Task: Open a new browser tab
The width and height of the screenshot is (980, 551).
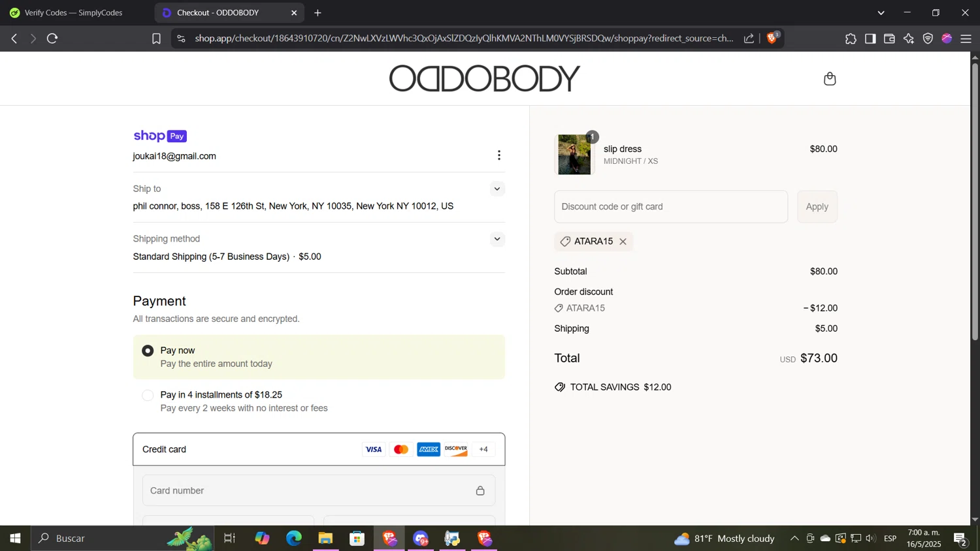Action: pos(318,13)
